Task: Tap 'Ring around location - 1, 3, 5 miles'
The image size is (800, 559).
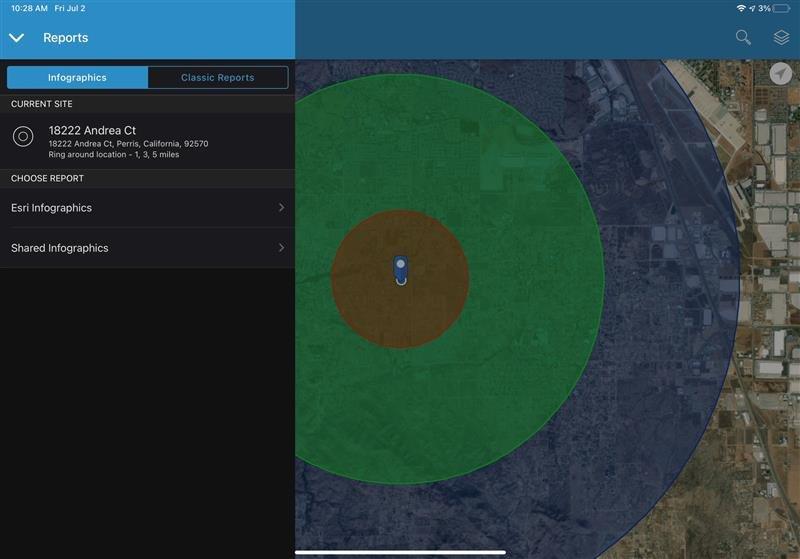Action: [x=114, y=155]
